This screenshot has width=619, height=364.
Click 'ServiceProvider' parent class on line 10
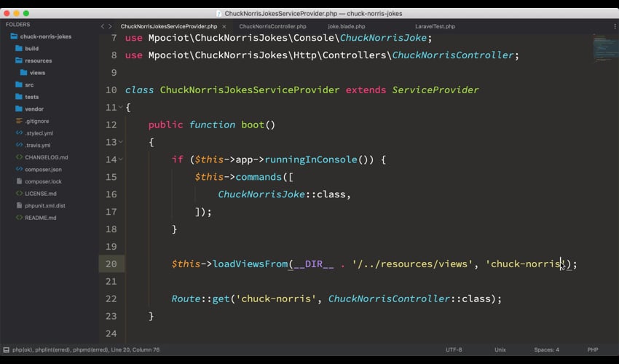click(435, 90)
